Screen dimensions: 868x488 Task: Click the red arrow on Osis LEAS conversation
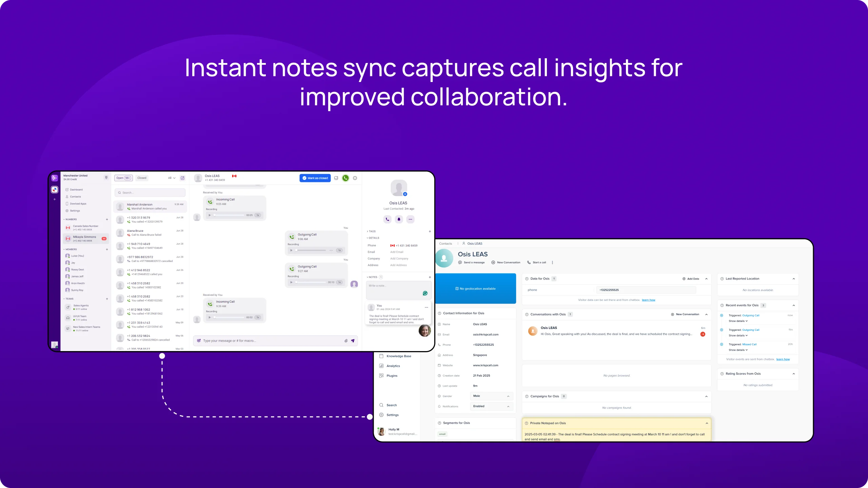pos(703,334)
